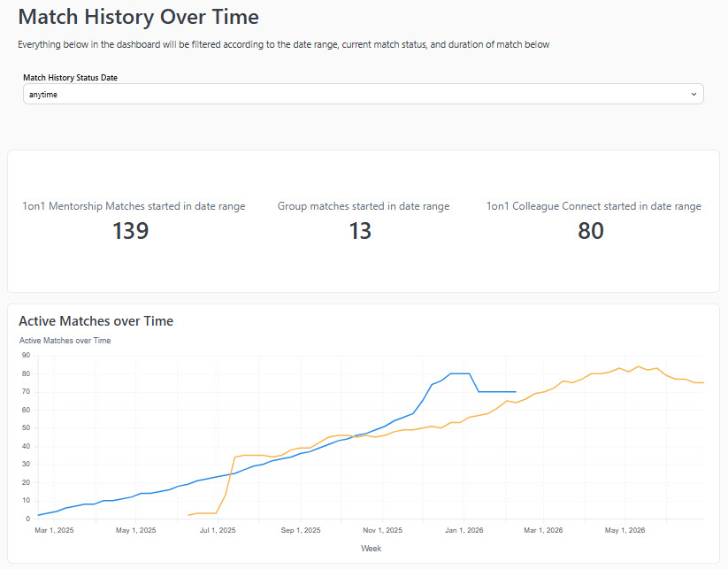Click the Week x-axis title
This screenshot has width=728, height=569.
click(x=371, y=549)
